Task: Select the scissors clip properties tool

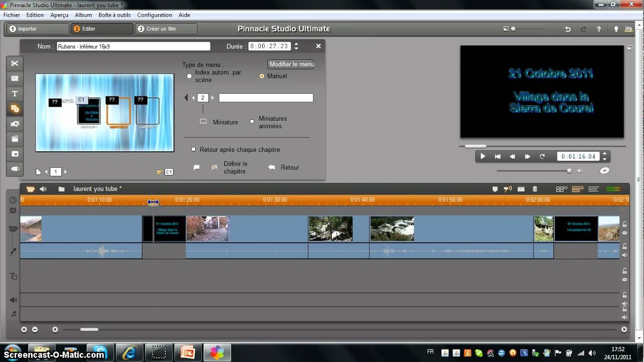Action: click(15, 63)
